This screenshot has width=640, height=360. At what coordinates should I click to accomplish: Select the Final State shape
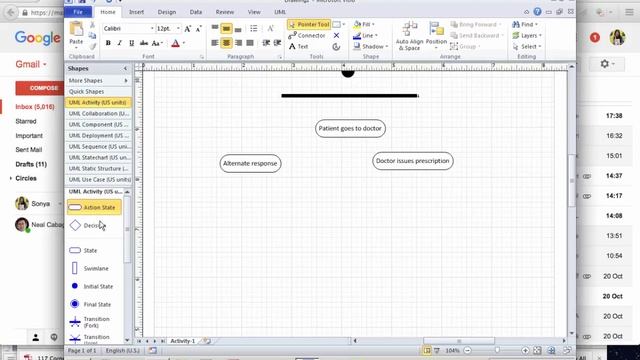[x=91, y=304]
